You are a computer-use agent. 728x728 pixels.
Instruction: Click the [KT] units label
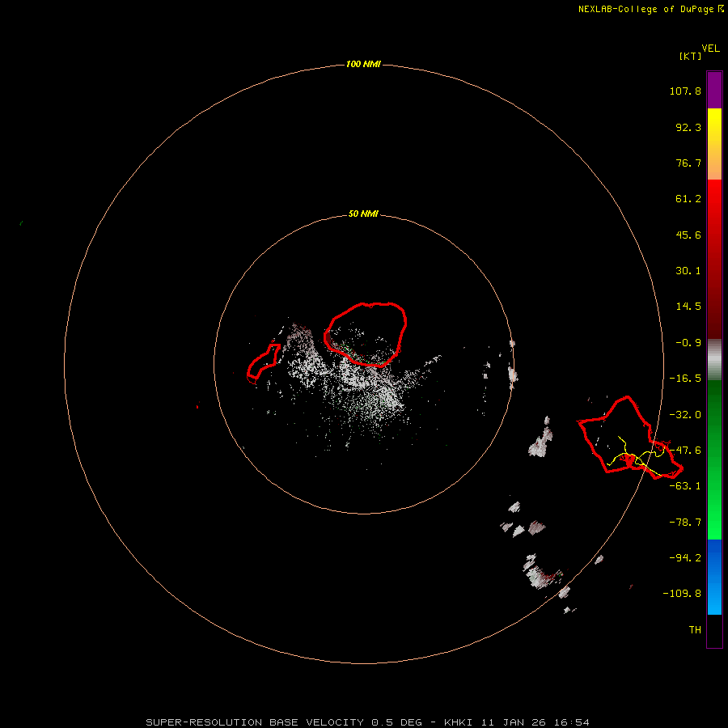(690, 56)
